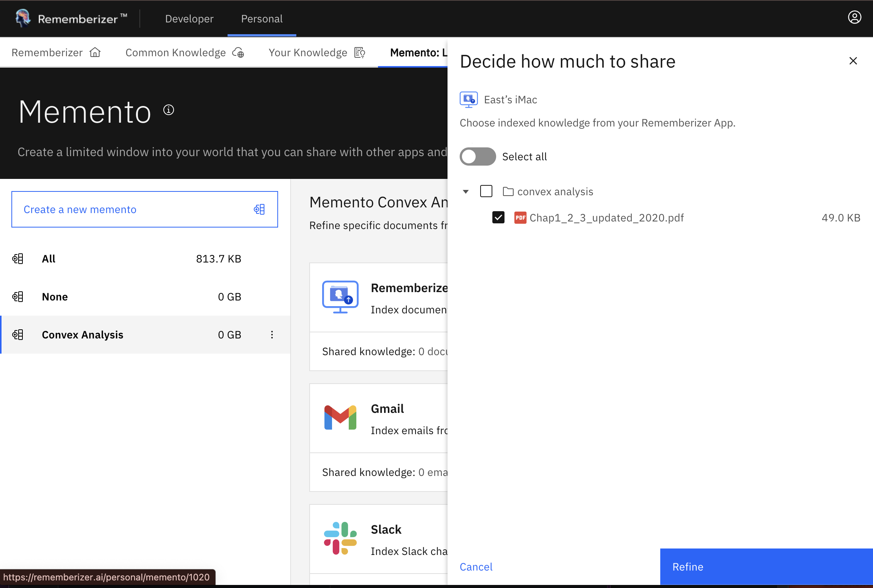The image size is (873, 588).
Task: Click Create a new memento field
Action: (144, 209)
